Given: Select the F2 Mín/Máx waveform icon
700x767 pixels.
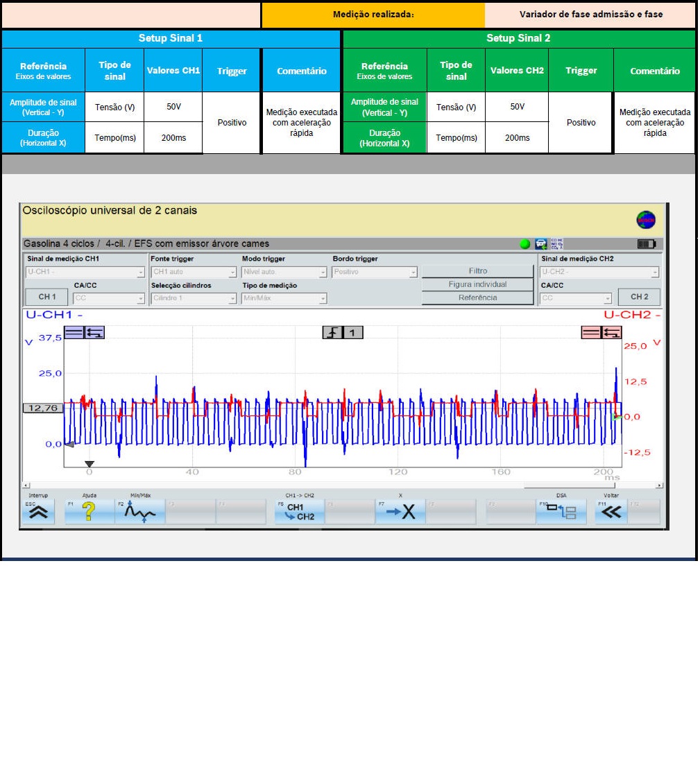Looking at the screenshot, I should [x=140, y=512].
